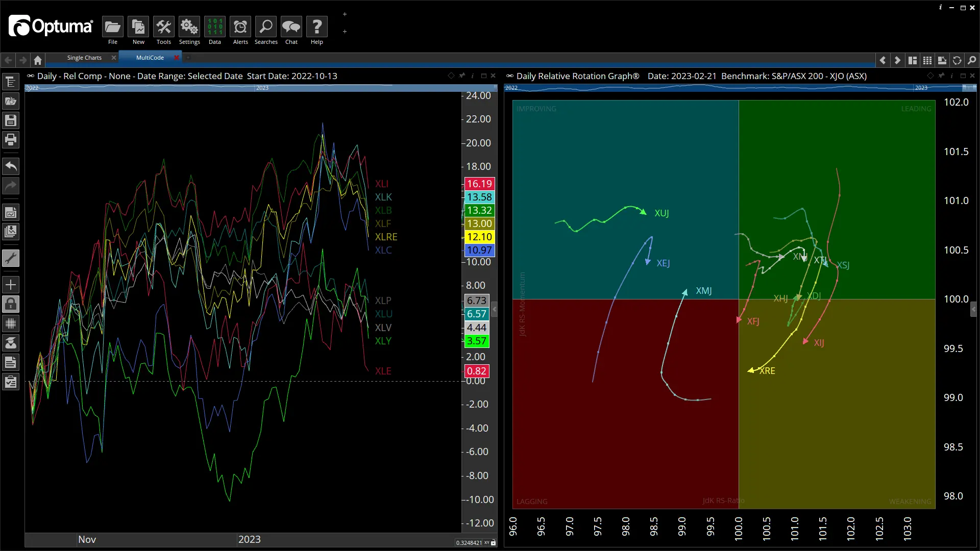This screenshot has width=980, height=551.
Task: Click the Undo arrow in left sidebar
Action: pos(11,166)
